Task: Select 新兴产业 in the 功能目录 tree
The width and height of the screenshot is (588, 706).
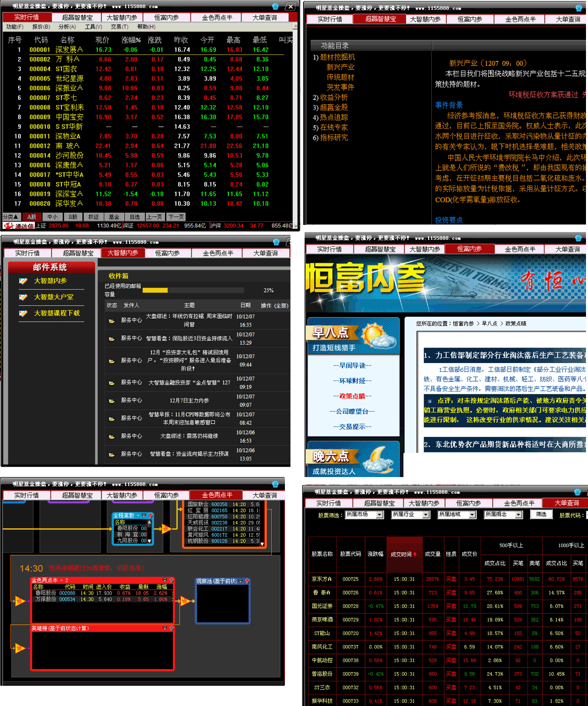Action: coord(340,67)
